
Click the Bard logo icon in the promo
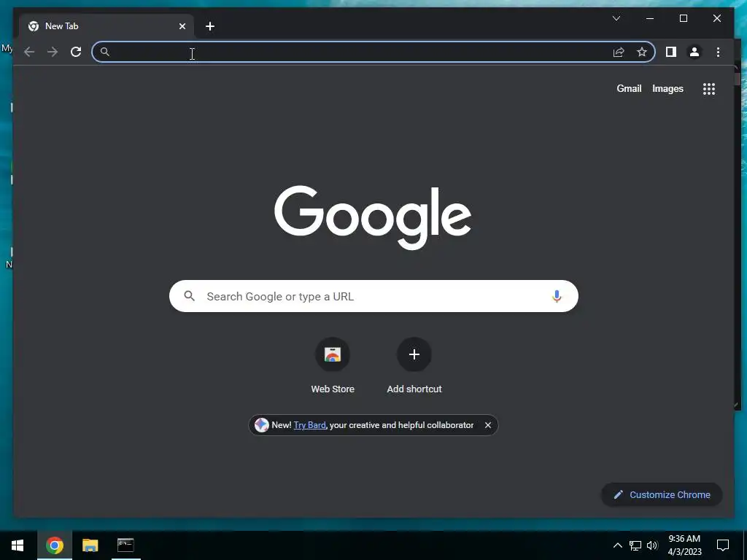(262, 425)
